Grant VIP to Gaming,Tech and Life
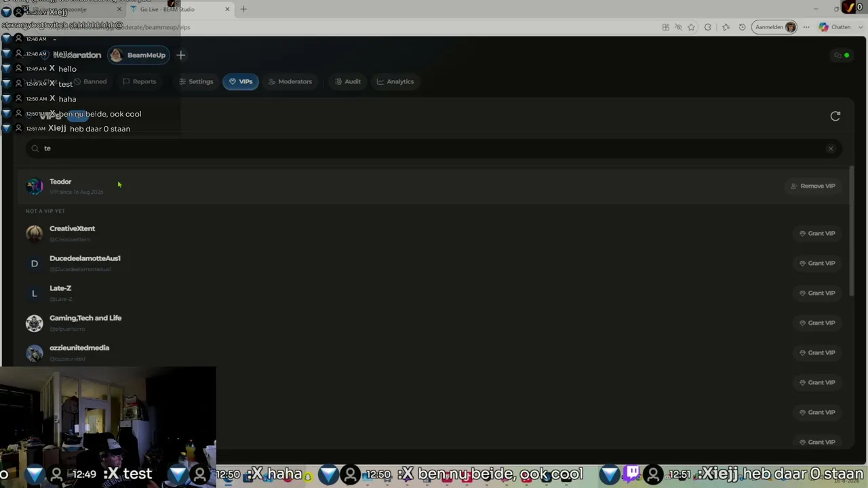Image resolution: width=868 pixels, height=488 pixels. pyautogui.click(x=817, y=323)
